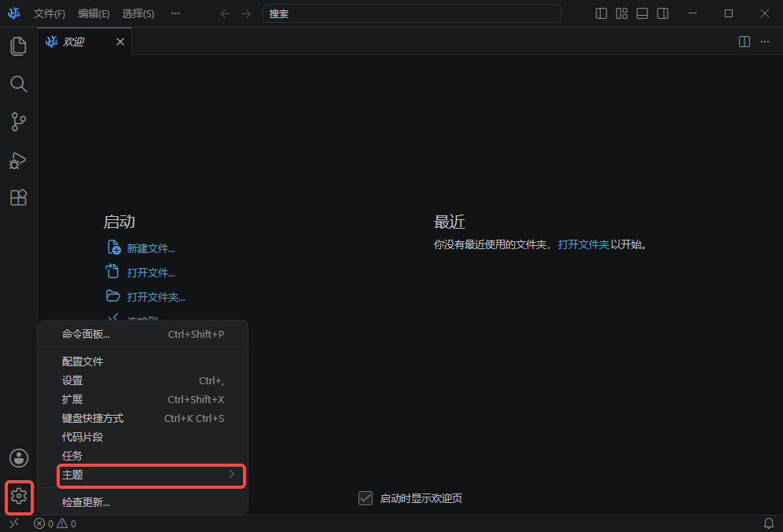Select the 欢迎 tab
Screen dimensions: 783x532
84,42
